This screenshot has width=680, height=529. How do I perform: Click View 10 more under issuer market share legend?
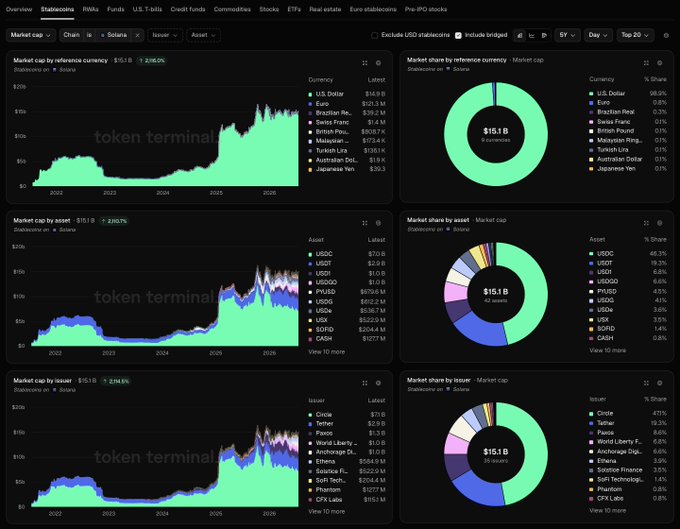(x=608, y=510)
